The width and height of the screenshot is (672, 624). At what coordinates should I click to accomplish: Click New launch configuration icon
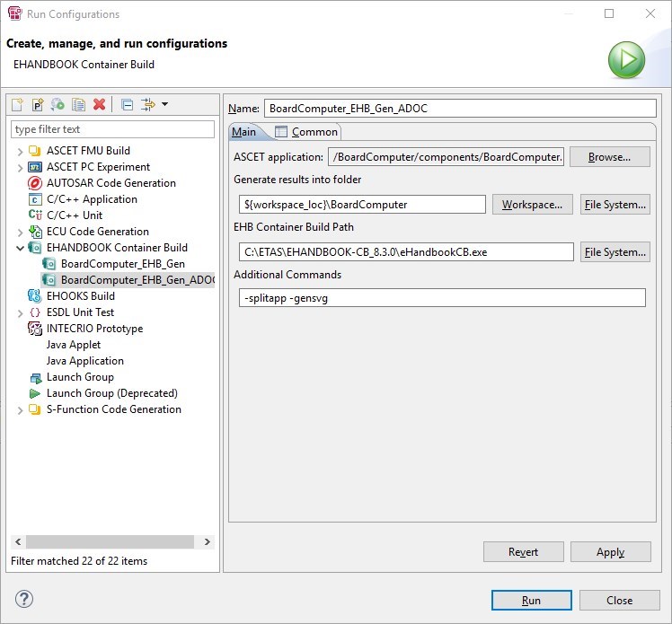18,104
